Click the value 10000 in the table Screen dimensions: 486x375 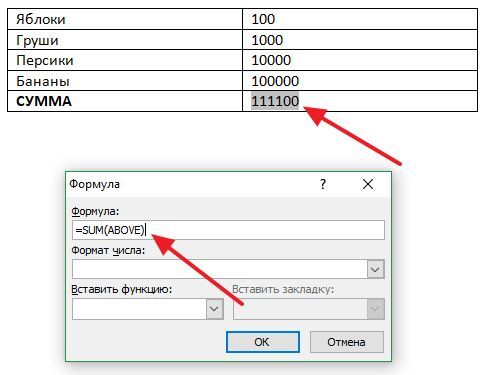[271, 61]
